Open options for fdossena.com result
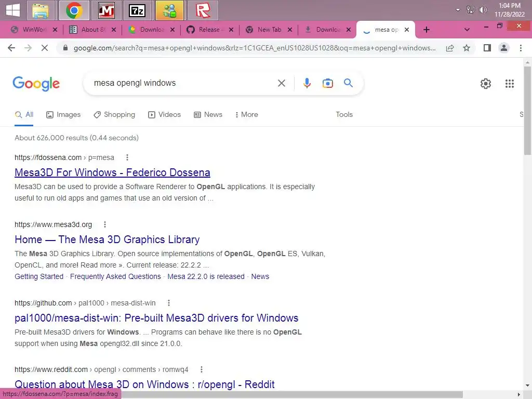The image size is (532, 399). [x=127, y=157]
